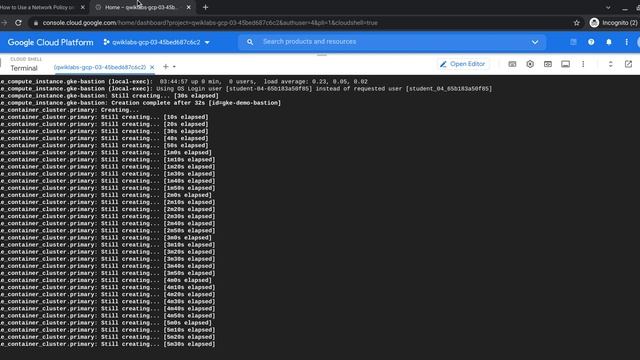Open Cloud Shell in a new window
This screenshot has width=640, height=360.
pos(628,64)
